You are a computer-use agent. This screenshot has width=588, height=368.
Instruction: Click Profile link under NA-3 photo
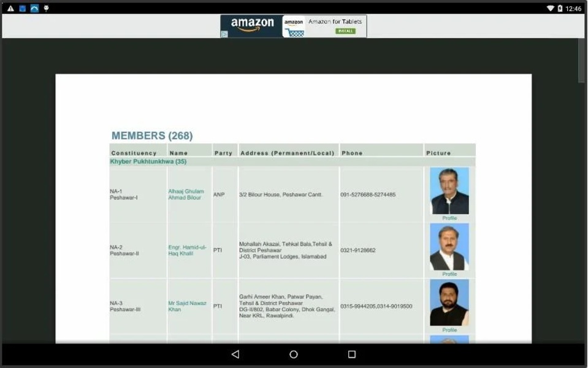click(449, 330)
